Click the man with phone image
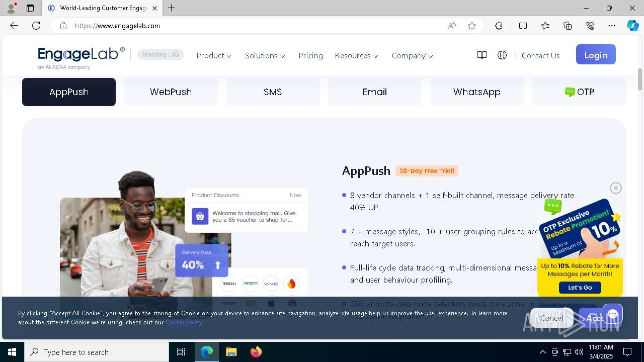Image resolution: width=644 pixels, height=362 pixels. pyautogui.click(x=145, y=244)
